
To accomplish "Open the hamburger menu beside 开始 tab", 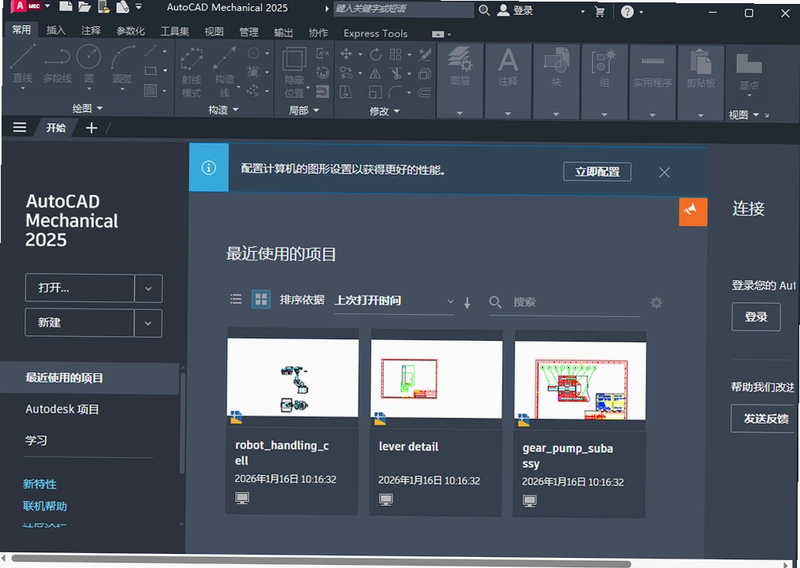I will (19, 127).
